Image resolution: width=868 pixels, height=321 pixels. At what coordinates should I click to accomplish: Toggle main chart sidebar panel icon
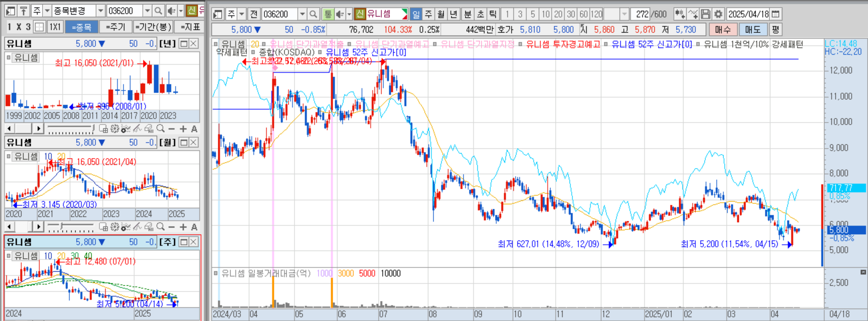tap(218, 14)
